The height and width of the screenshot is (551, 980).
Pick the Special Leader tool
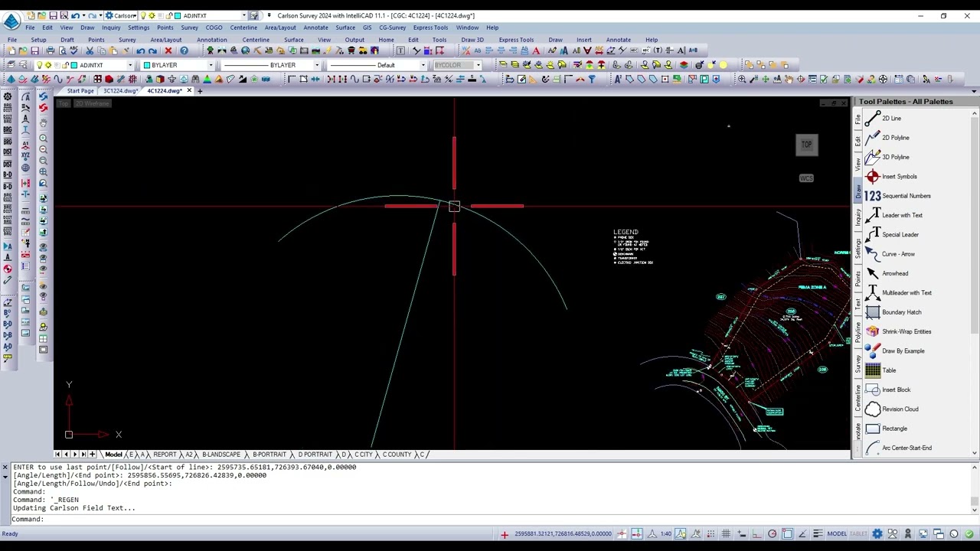tap(900, 235)
